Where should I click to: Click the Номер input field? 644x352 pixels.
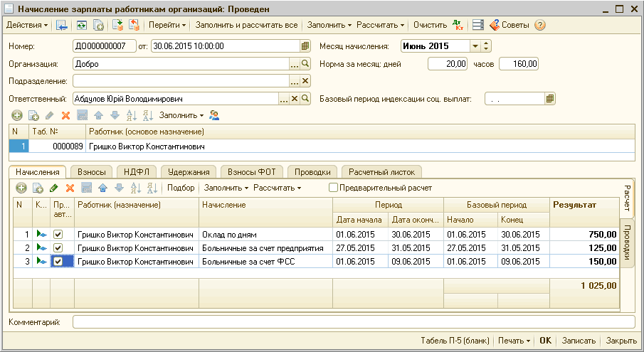click(x=105, y=46)
